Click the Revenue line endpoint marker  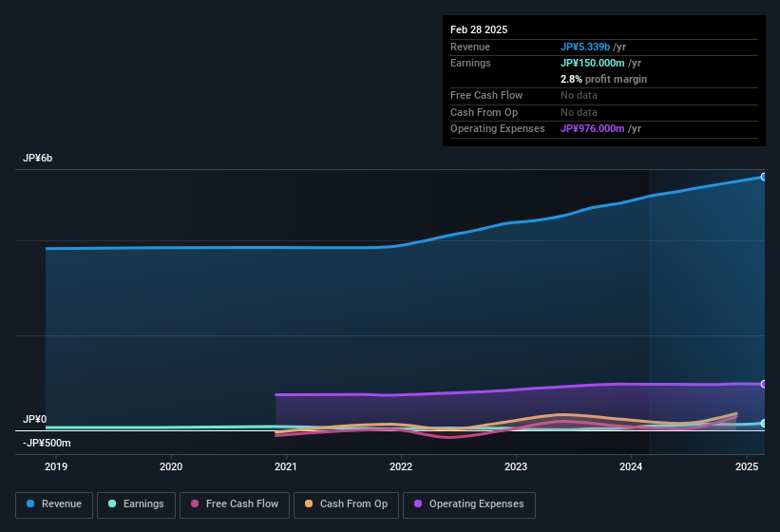click(x=763, y=177)
